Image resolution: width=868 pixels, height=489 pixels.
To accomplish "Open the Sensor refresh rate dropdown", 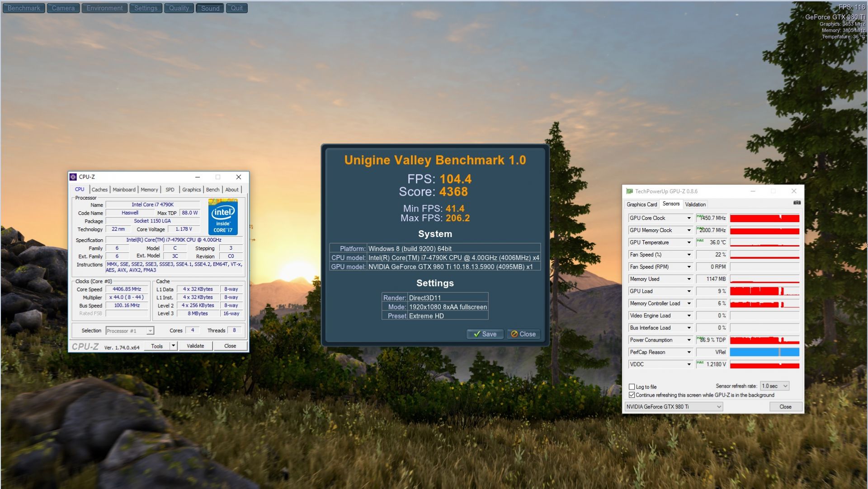I will pyautogui.click(x=775, y=386).
